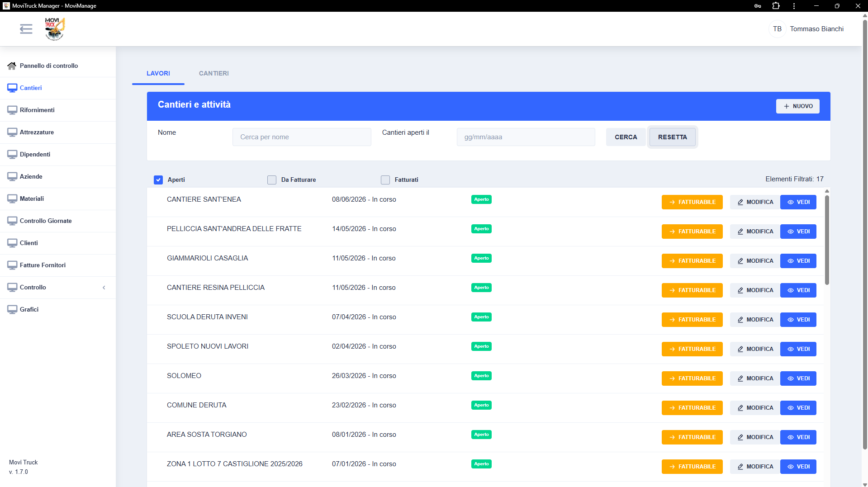Collapse the sidebar with the hamburger arrow icon

[26, 29]
